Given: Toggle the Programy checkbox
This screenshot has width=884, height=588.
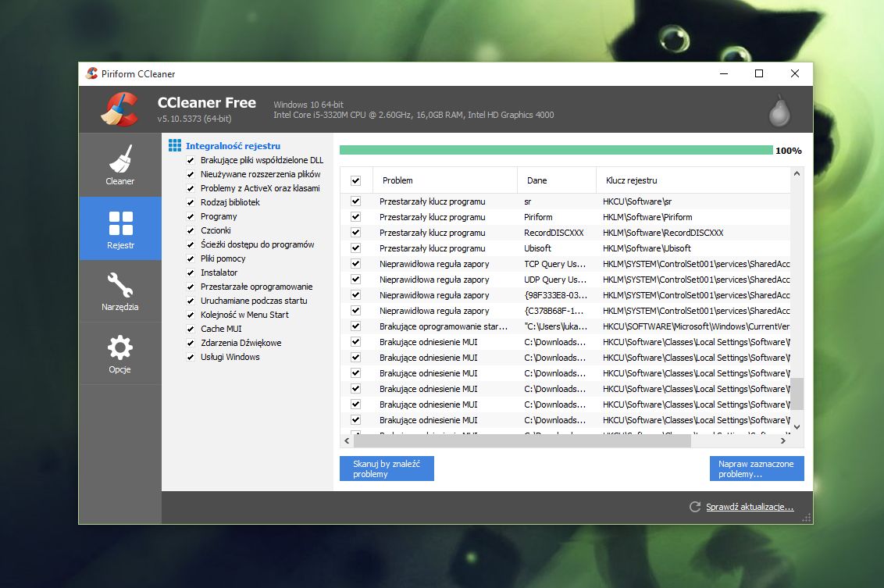Looking at the screenshot, I should click(x=191, y=216).
